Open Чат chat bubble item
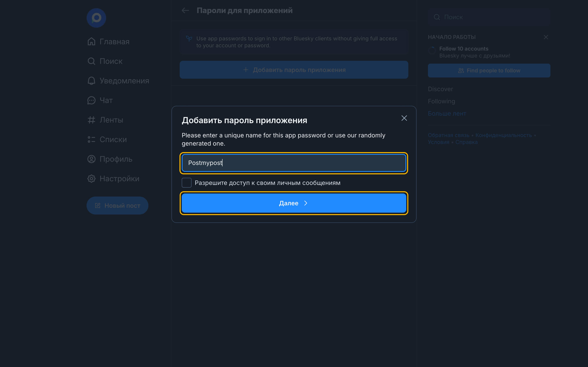This screenshot has height=367, width=588. tap(100, 100)
